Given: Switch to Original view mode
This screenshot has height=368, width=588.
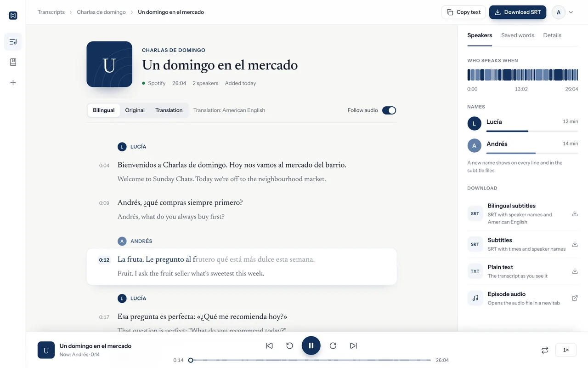Looking at the screenshot, I should [135, 110].
